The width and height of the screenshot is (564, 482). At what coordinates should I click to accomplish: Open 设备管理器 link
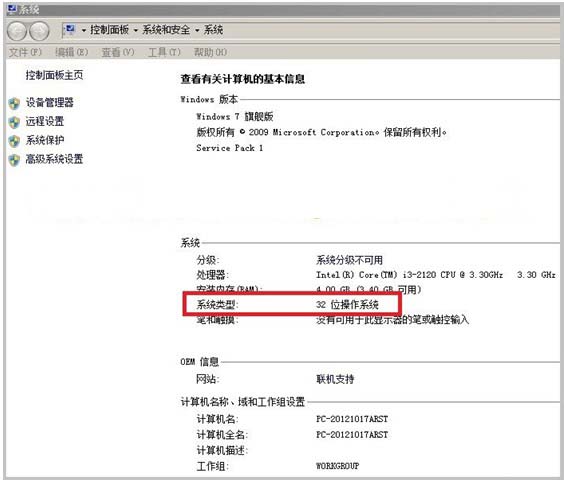(50, 103)
